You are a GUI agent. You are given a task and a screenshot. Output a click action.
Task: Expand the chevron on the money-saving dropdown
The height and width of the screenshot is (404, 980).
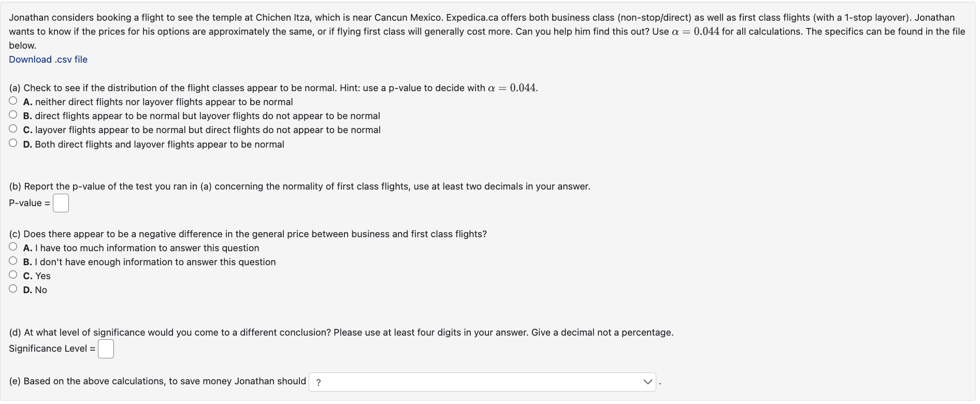point(648,382)
